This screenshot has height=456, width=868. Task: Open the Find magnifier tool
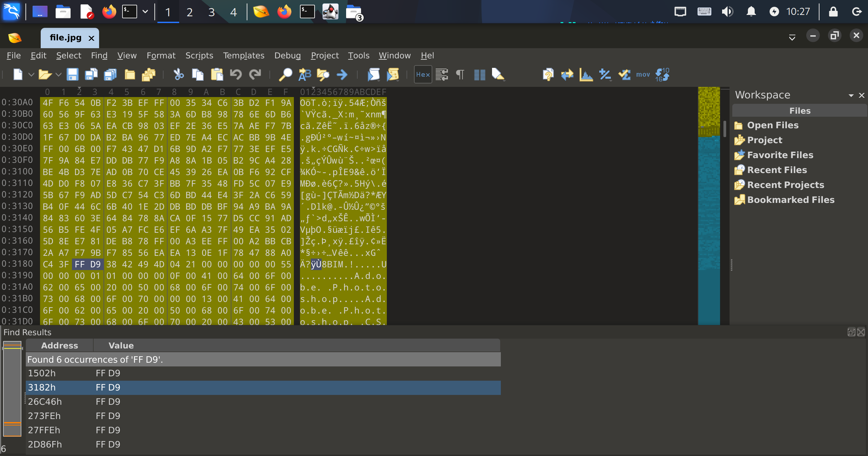[285, 74]
